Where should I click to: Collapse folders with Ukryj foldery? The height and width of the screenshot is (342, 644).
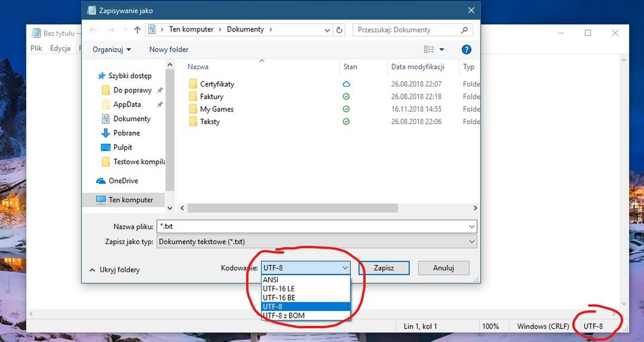115,270
